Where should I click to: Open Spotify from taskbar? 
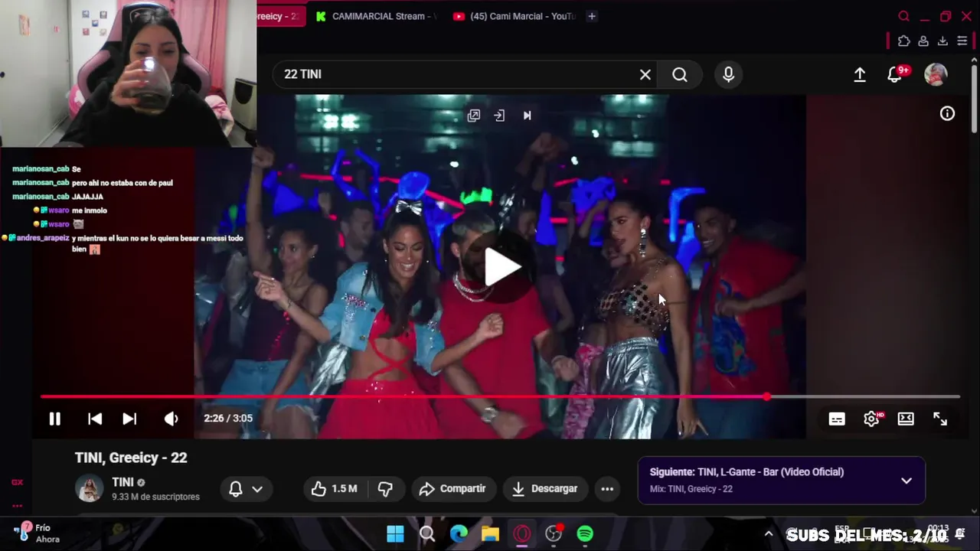585,533
